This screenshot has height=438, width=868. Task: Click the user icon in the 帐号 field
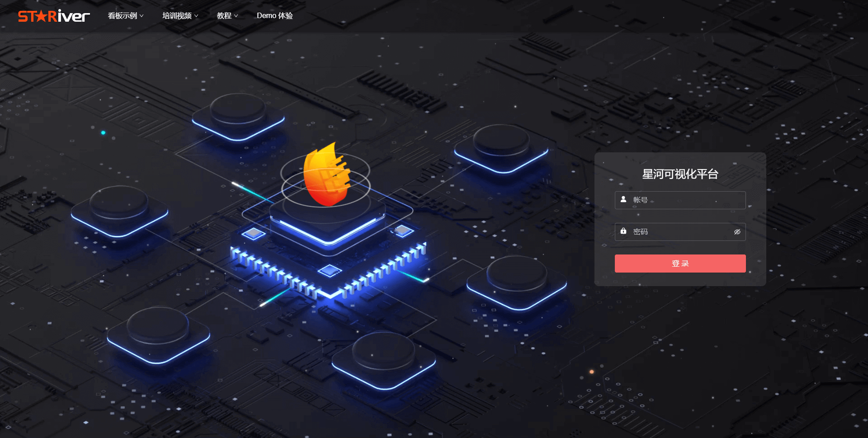pyautogui.click(x=623, y=199)
